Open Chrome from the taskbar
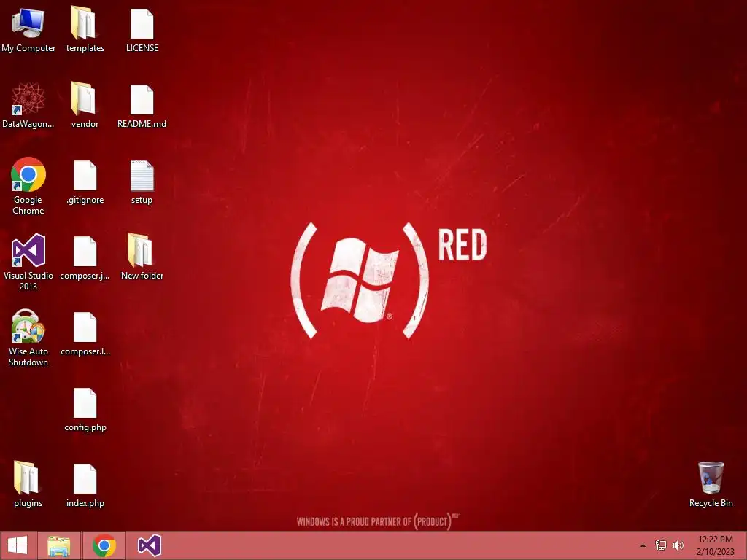The height and width of the screenshot is (560, 747). [x=104, y=545]
